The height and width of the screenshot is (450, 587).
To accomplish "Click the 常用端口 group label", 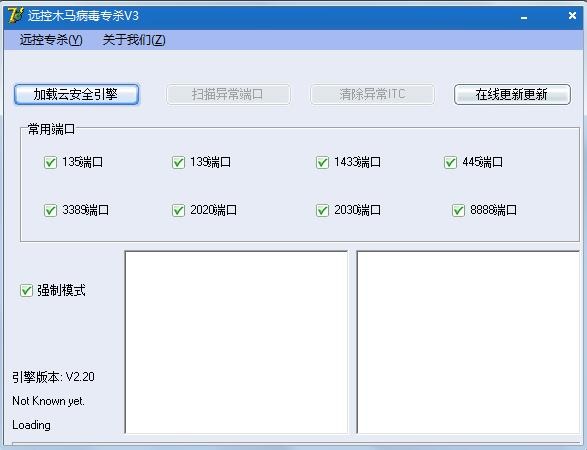I will click(x=51, y=129).
